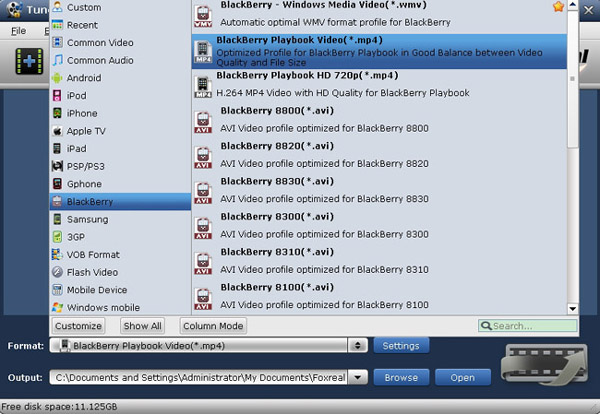
Task: Open the format Settings button
Action: pyautogui.click(x=401, y=346)
